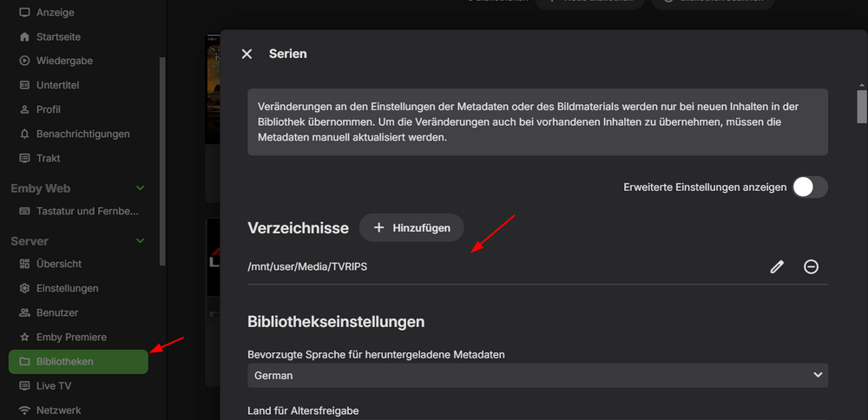Click the sidebar scrollbar thumb
This screenshot has width=868, height=420.
(162, 161)
